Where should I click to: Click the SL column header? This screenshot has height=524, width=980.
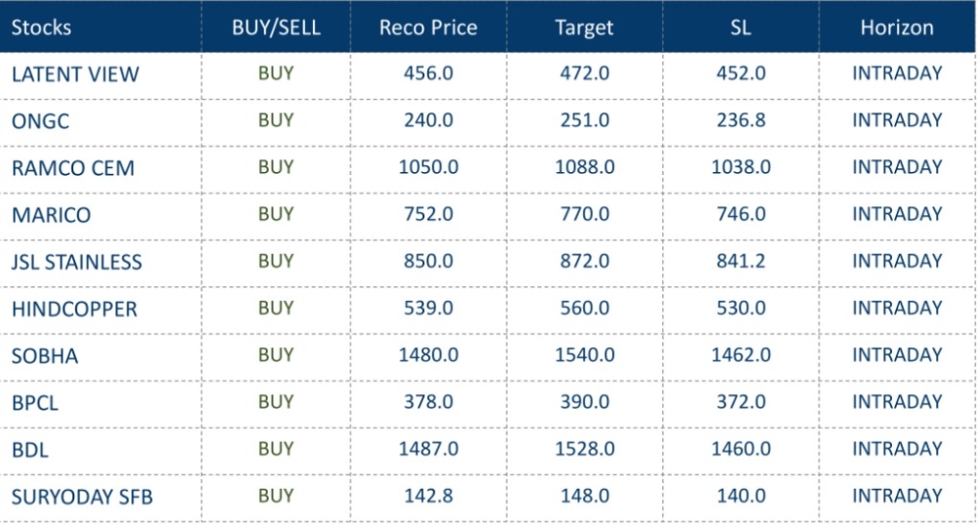pyautogui.click(x=740, y=27)
